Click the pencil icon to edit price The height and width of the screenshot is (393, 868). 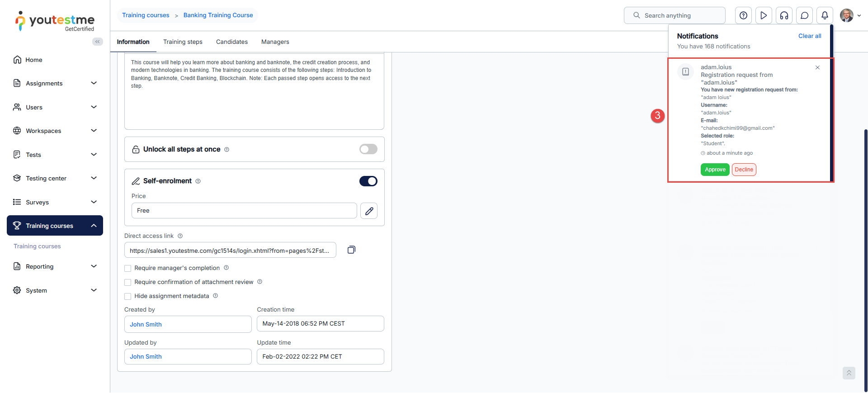[x=369, y=211]
